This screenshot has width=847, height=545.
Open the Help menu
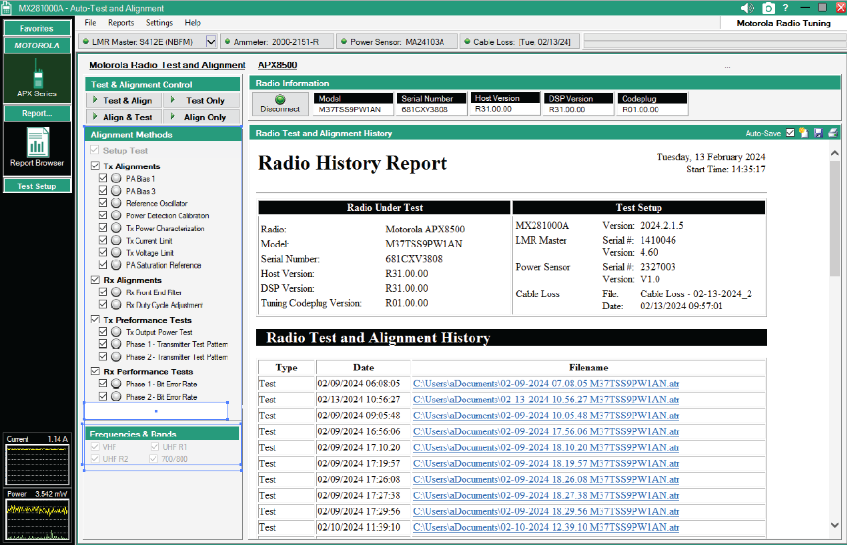(192, 23)
